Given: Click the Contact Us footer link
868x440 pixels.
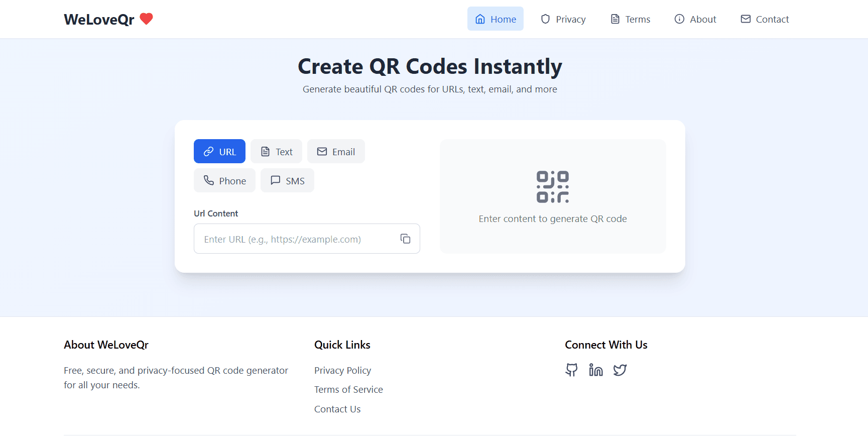Looking at the screenshot, I should (337, 409).
